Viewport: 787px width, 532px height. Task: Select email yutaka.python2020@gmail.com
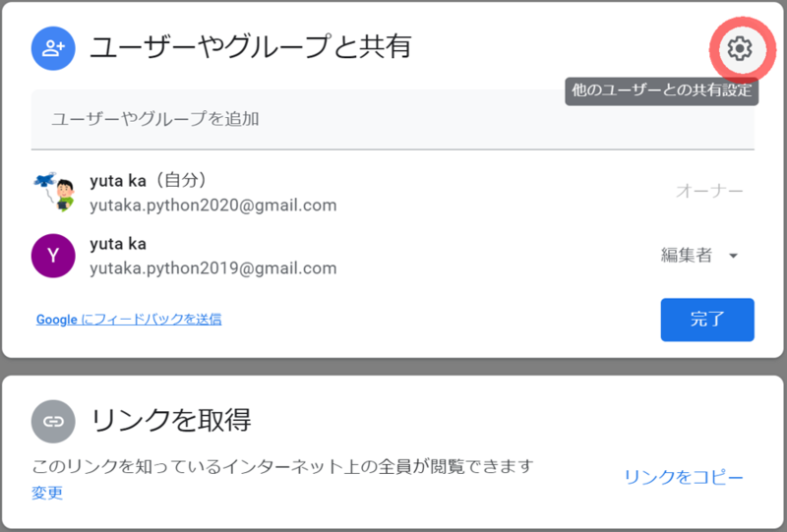[x=213, y=206]
